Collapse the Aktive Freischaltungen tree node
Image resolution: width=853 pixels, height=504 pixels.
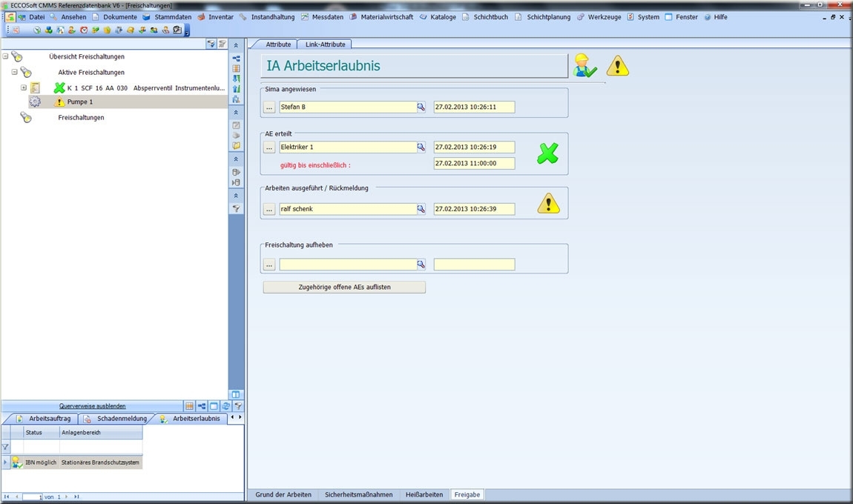[15, 72]
